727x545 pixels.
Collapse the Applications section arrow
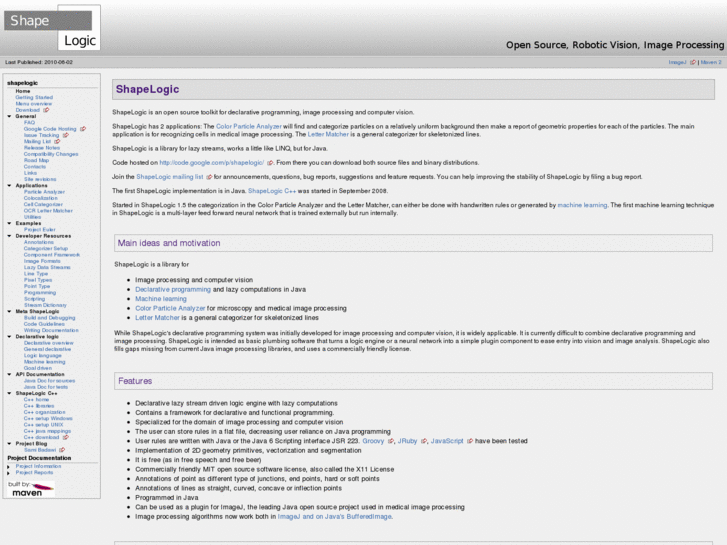pos(9,186)
